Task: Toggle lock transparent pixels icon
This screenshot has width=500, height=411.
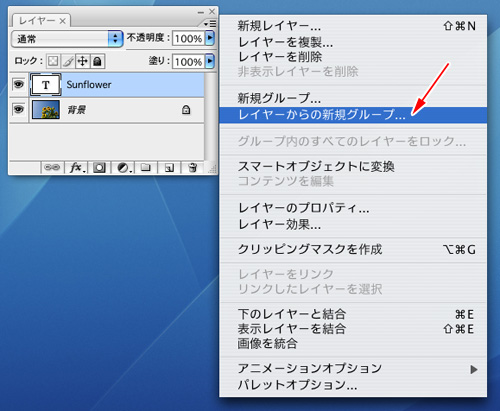Action: [53, 61]
